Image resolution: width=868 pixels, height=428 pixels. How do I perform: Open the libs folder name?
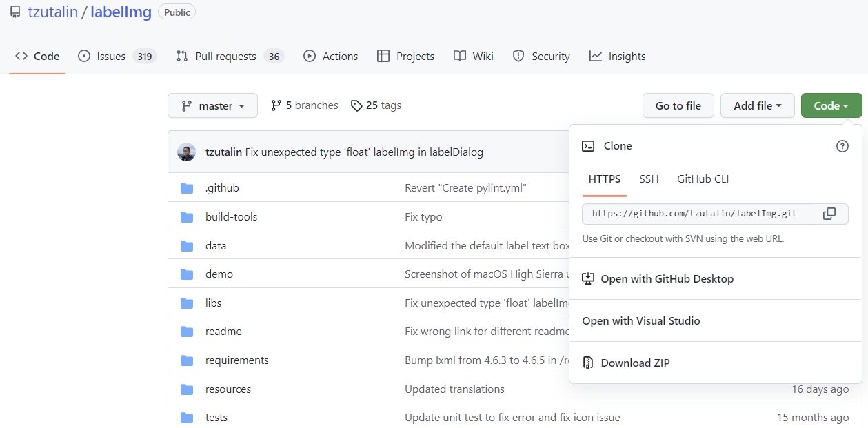click(214, 303)
